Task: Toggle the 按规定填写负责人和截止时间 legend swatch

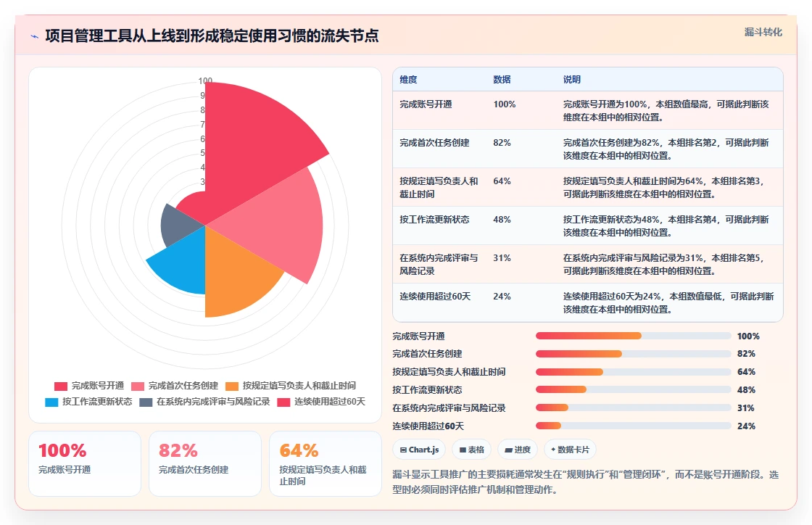Action: click(x=232, y=386)
